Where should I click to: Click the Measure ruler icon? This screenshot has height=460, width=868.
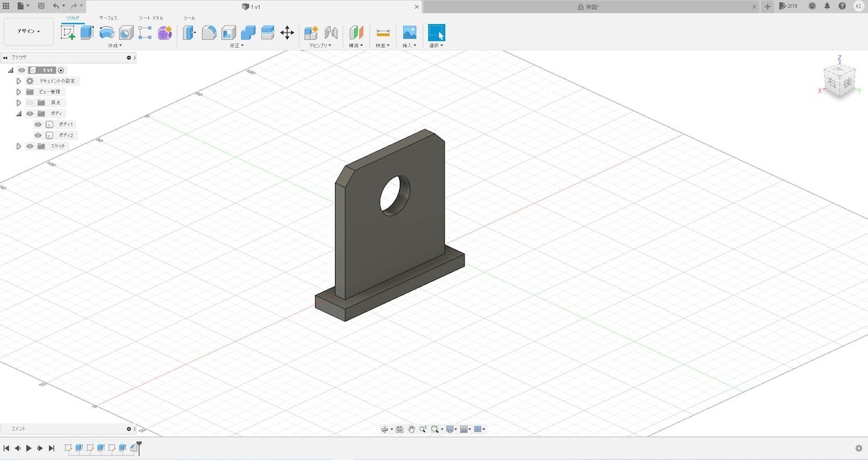pyautogui.click(x=383, y=33)
